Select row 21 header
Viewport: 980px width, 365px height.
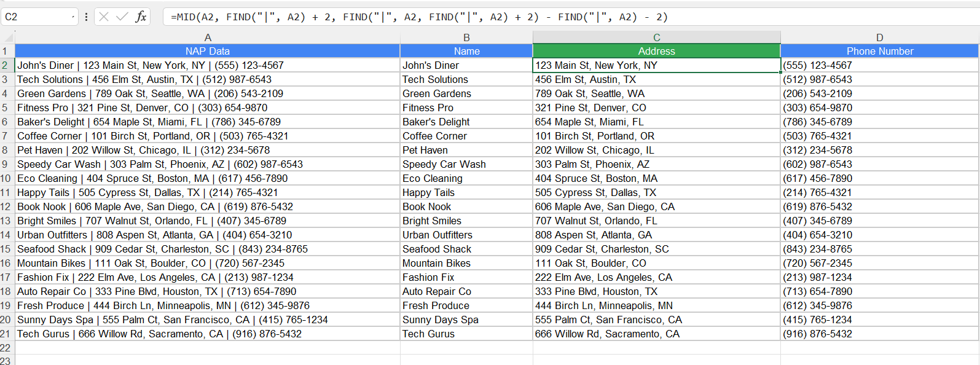click(x=7, y=334)
